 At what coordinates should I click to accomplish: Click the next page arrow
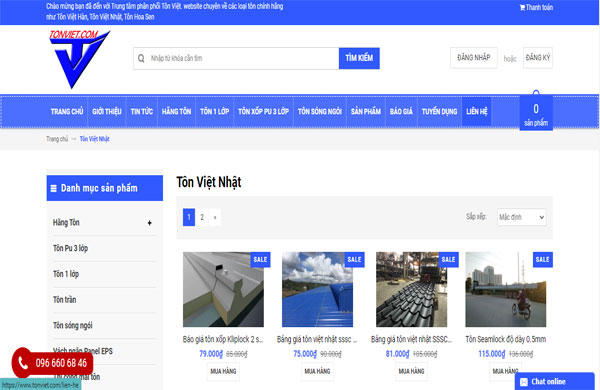(x=215, y=217)
